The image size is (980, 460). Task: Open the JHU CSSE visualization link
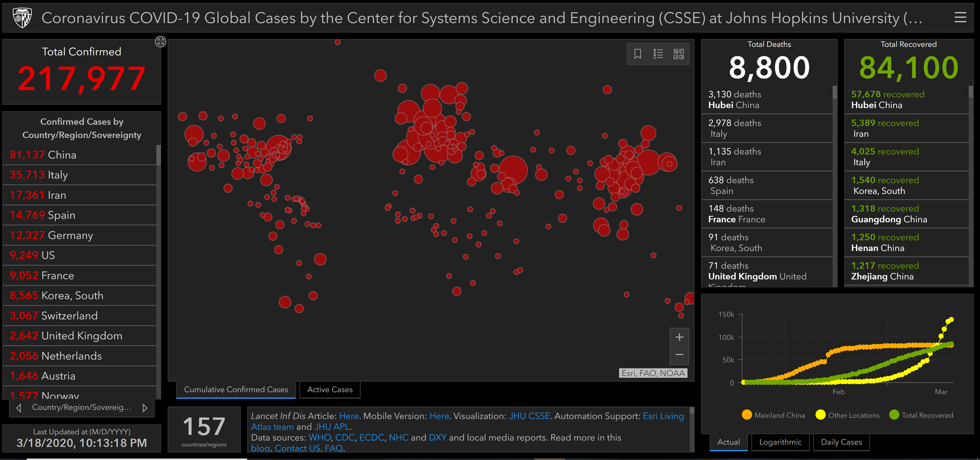pyautogui.click(x=529, y=416)
